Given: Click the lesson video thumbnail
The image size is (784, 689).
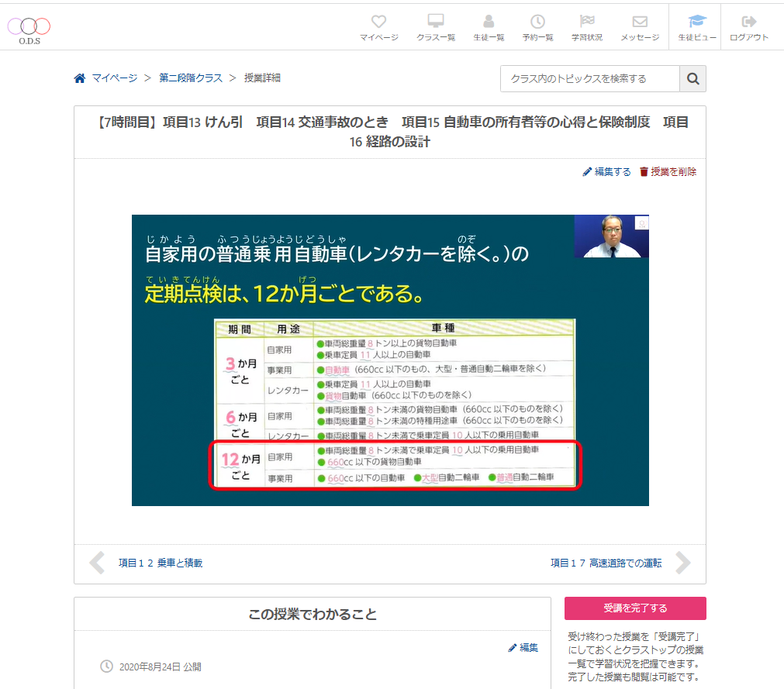Looking at the screenshot, I should (390, 360).
